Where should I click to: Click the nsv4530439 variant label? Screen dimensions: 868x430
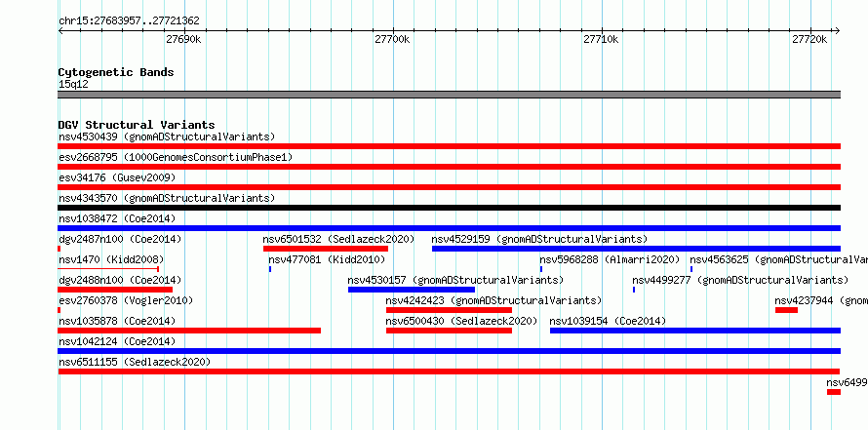[167, 137]
